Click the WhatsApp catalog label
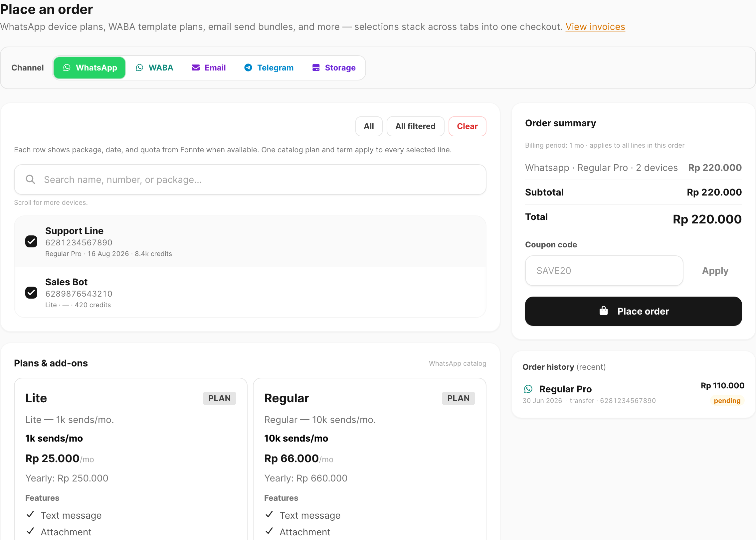Image resolution: width=756 pixels, height=540 pixels. [458, 363]
